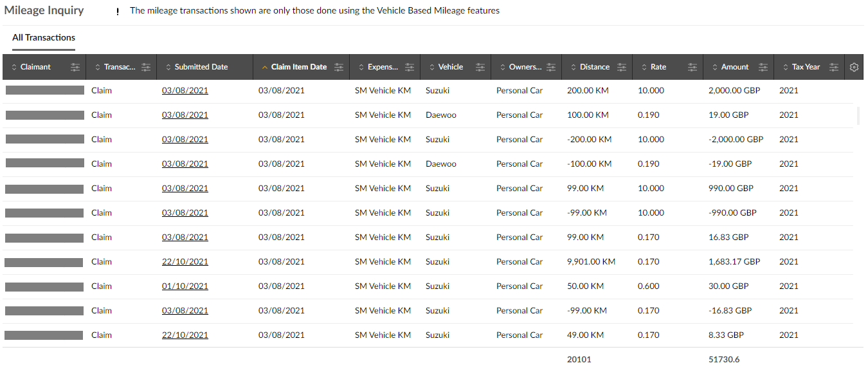This screenshot has width=868, height=372.
Task: Click the 9,901.00 KM distance cell
Action: coord(591,262)
